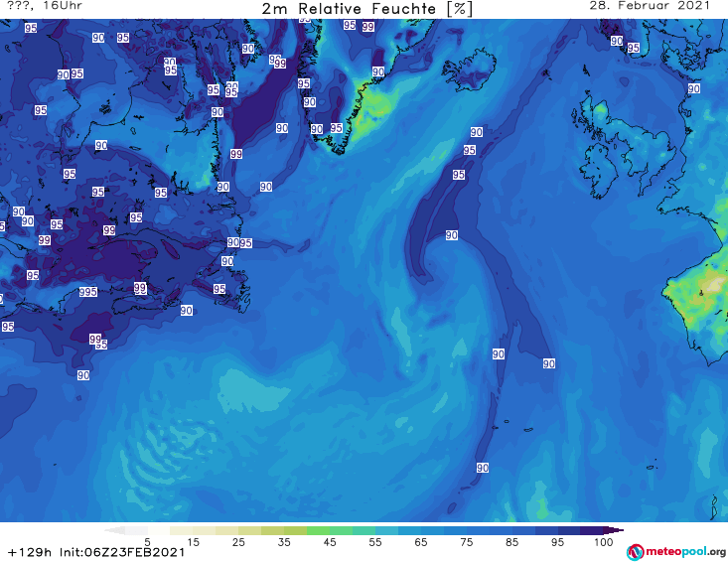Click the '???, 16Uhr' time label
This screenshot has width=728, height=562.
click(45, 6)
